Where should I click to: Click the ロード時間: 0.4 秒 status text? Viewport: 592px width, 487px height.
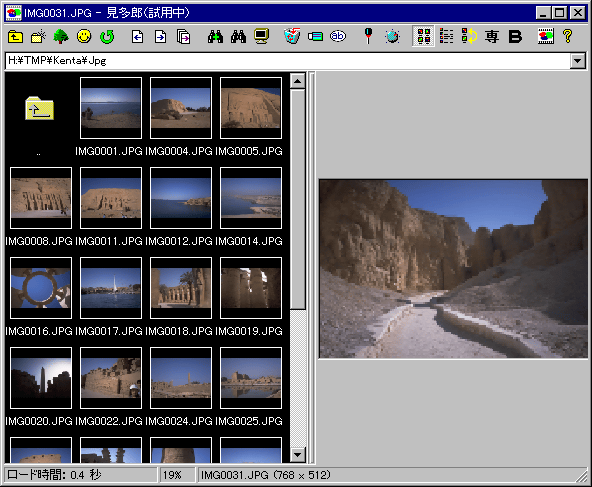(54, 475)
